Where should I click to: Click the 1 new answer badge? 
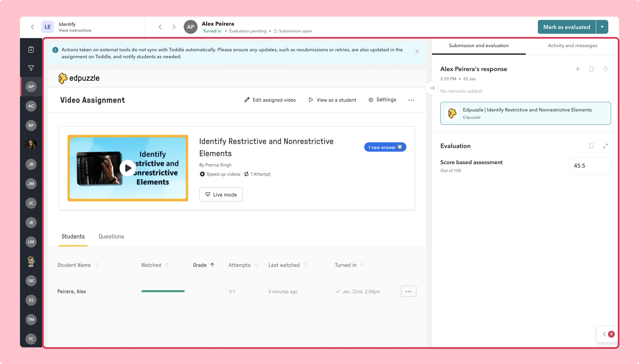(x=385, y=147)
